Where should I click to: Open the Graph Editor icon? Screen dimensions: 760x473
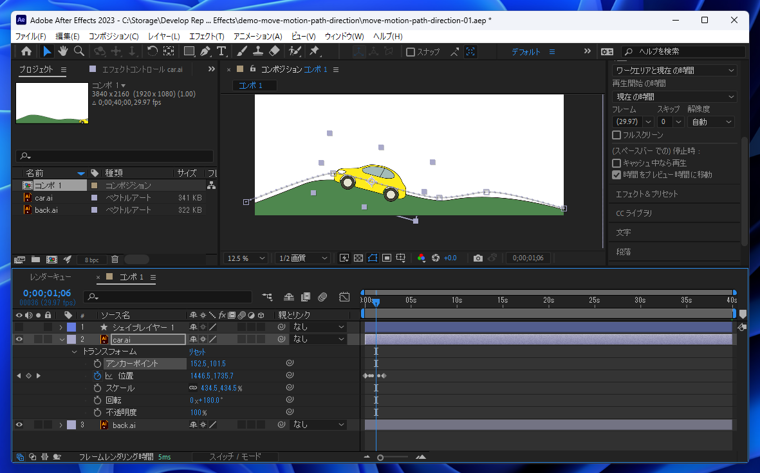tap(344, 297)
